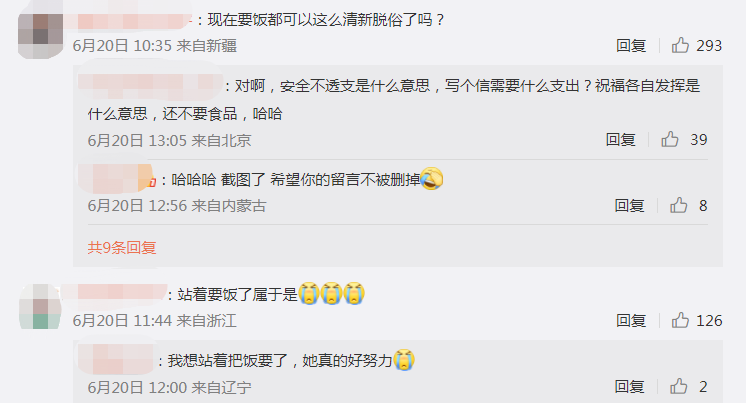The image size is (746, 403).
Task: Like the comment with 293 likes
Action: (680, 45)
